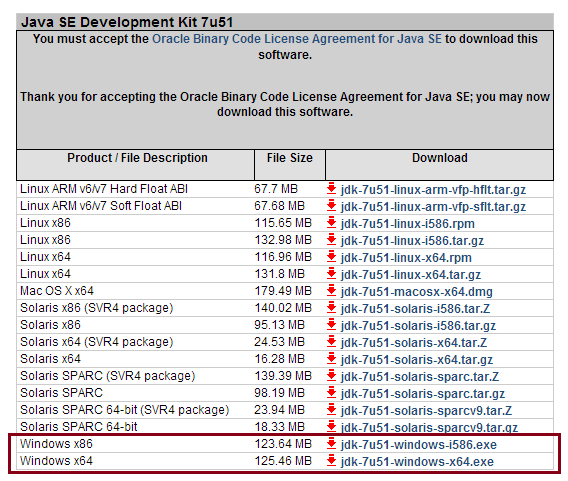
Task: Download the jdk-7u51-macosx-x64.dmg link
Action: click(x=417, y=292)
